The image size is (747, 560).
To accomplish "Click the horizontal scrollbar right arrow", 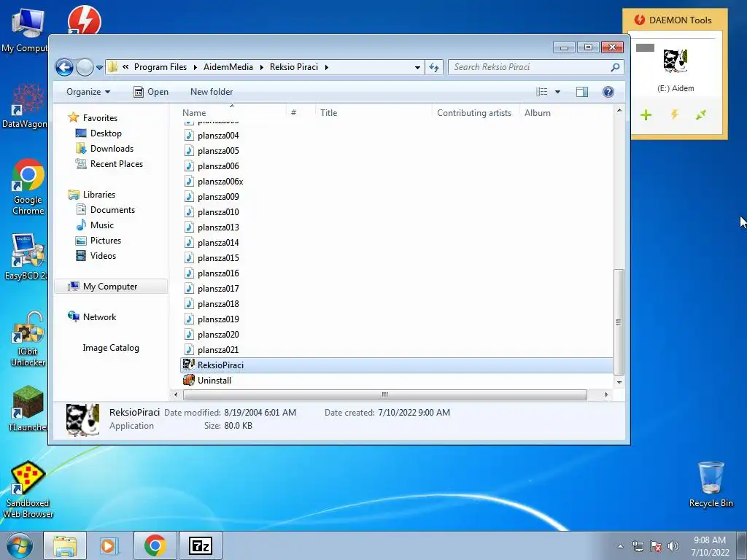I will pyautogui.click(x=606, y=394).
